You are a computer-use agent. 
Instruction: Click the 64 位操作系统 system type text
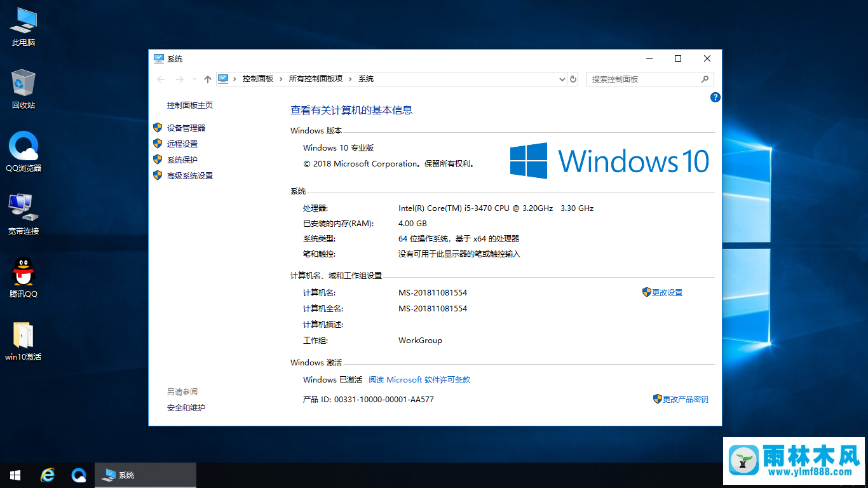(459, 239)
